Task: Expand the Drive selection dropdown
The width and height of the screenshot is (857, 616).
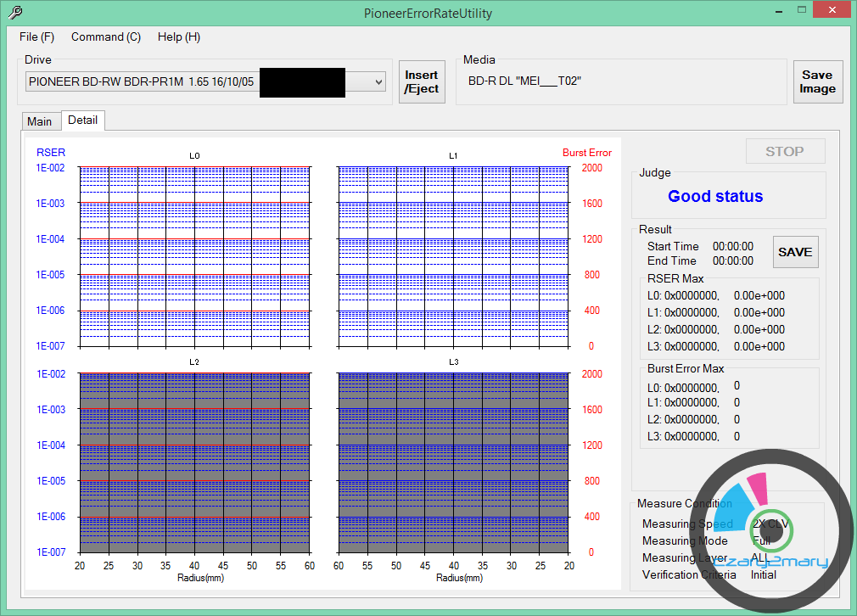Action: pos(378,81)
